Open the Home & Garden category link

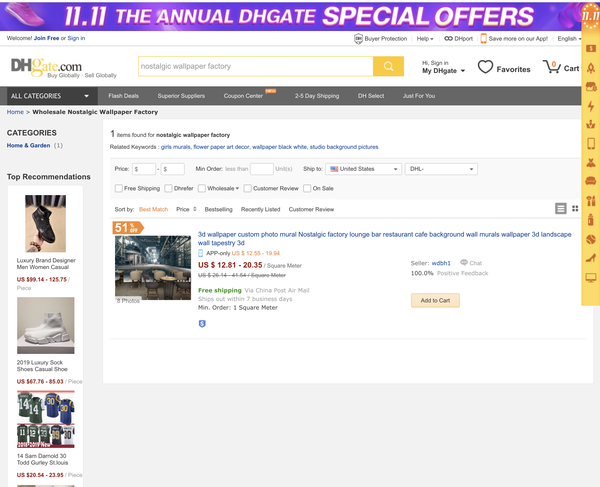pos(28,145)
